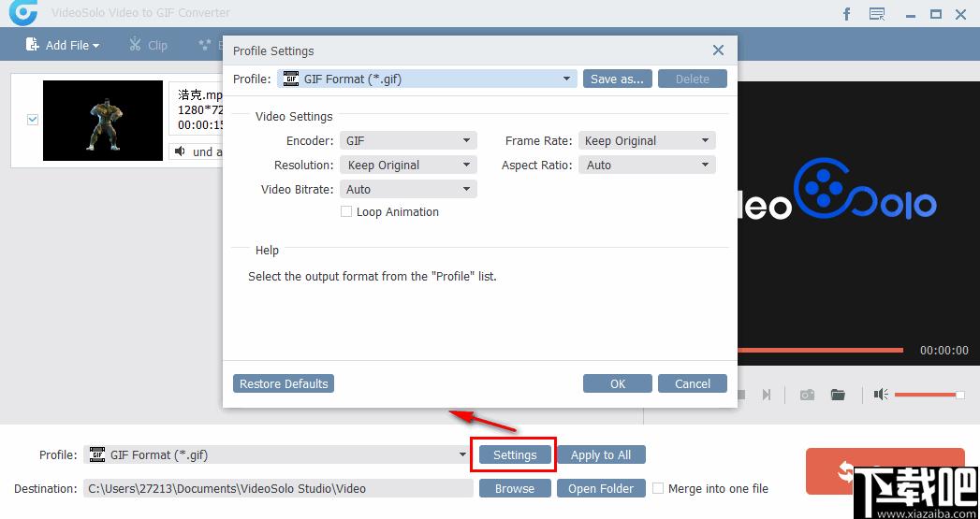Take a snapshot with the camera icon

pyautogui.click(x=808, y=395)
